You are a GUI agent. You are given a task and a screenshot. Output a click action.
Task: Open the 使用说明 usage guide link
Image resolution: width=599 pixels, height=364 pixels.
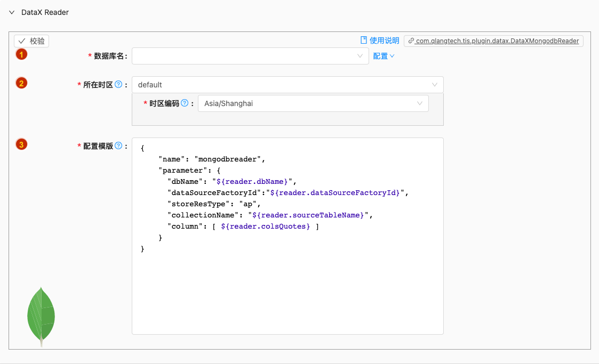pyautogui.click(x=380, y=41)
